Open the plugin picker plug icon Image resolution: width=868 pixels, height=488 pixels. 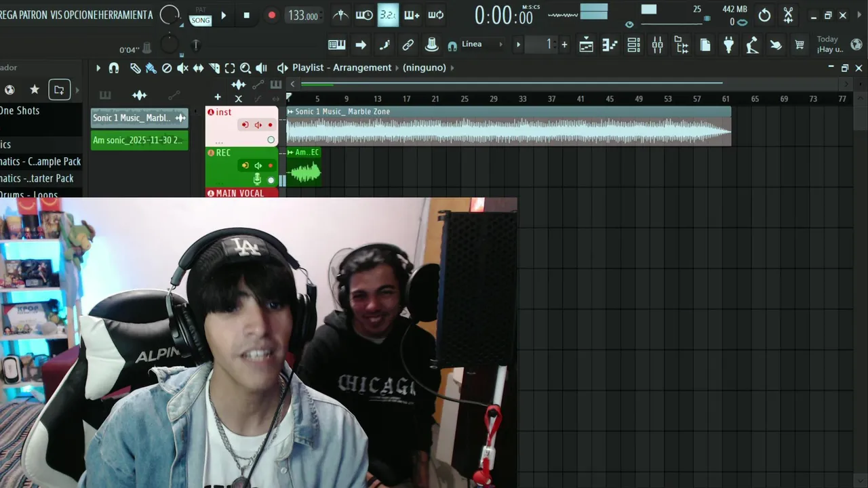click(729, 45)
